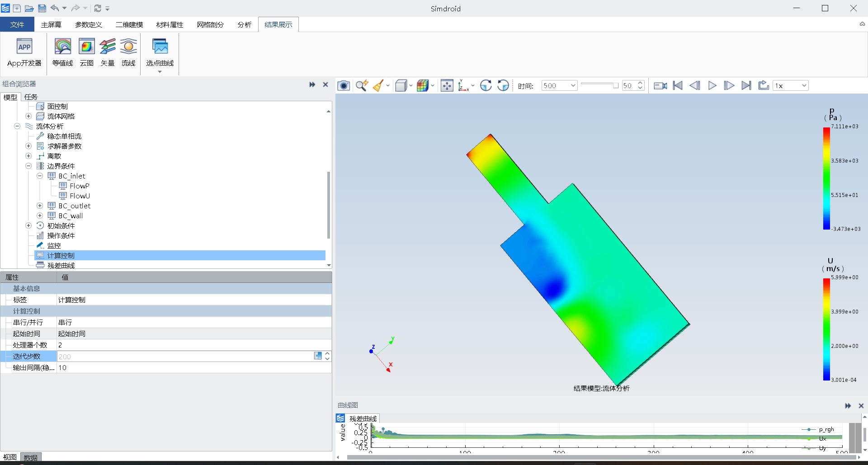Collapse the BC_inlet tree node

tap(40, 176)
